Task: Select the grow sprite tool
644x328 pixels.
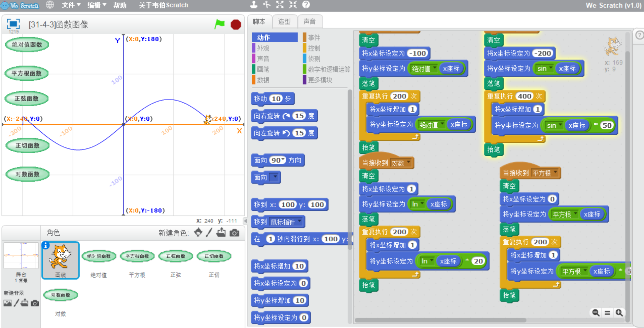Action: (280, 5)
